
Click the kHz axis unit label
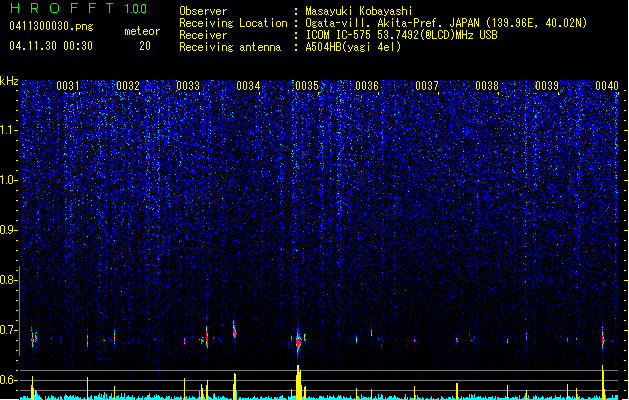(x=9, y=81)
